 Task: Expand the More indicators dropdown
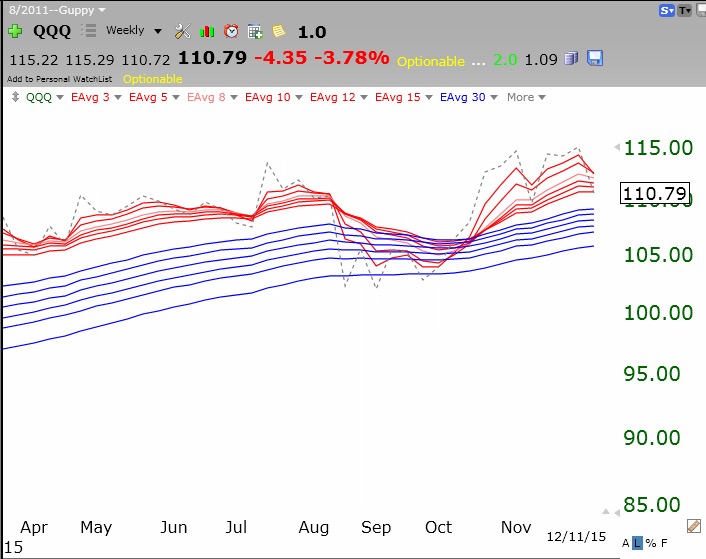526,97
